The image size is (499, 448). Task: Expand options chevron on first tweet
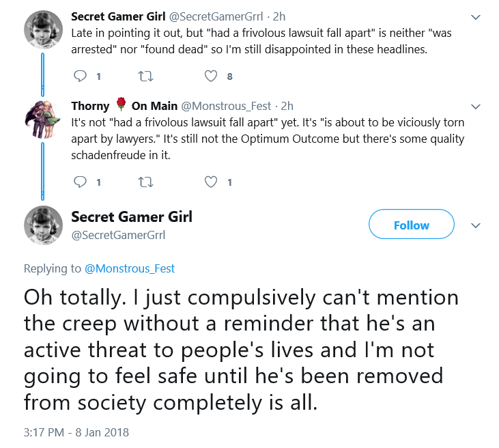[x=476, y=17]
